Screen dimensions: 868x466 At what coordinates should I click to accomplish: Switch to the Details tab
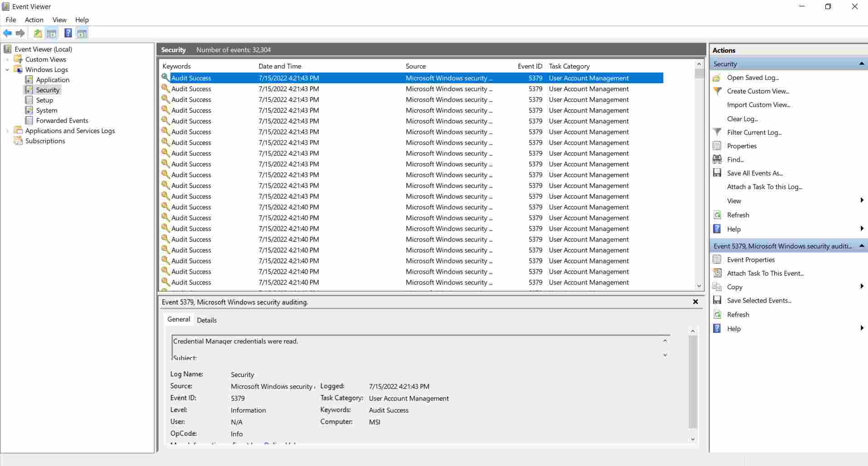pyautogui.click(x=207, y=320)
